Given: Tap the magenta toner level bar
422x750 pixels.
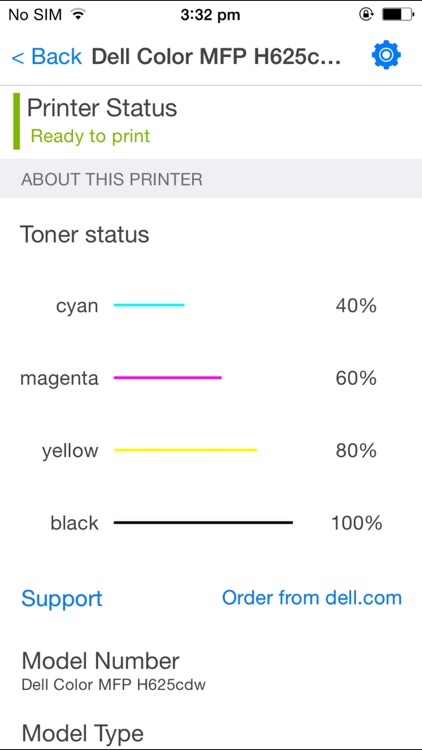Looking at the screenshot, I should click(167, 377).
